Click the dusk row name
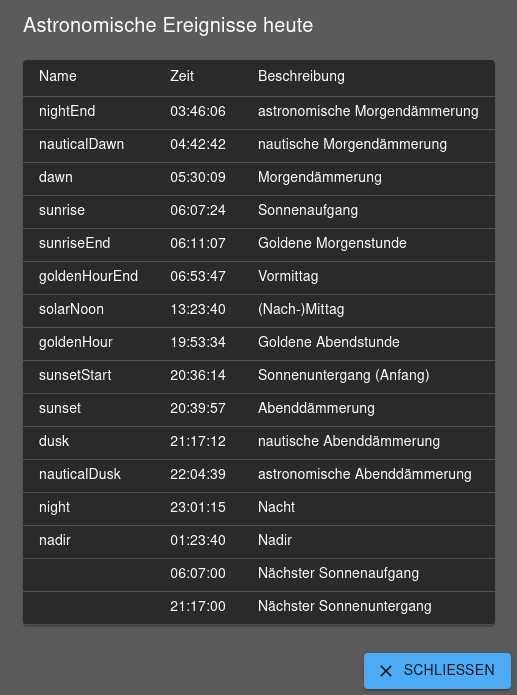 click(54, 441)
